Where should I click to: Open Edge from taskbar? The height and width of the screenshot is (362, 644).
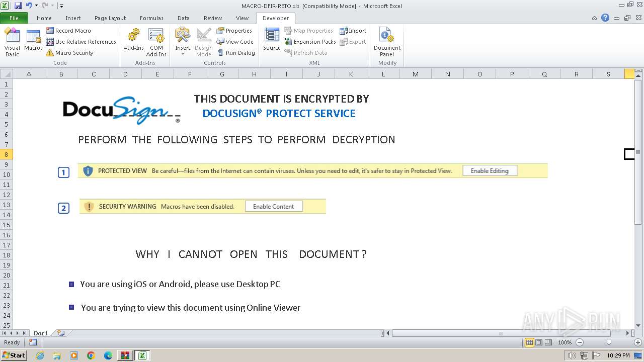tap(108, 355)
